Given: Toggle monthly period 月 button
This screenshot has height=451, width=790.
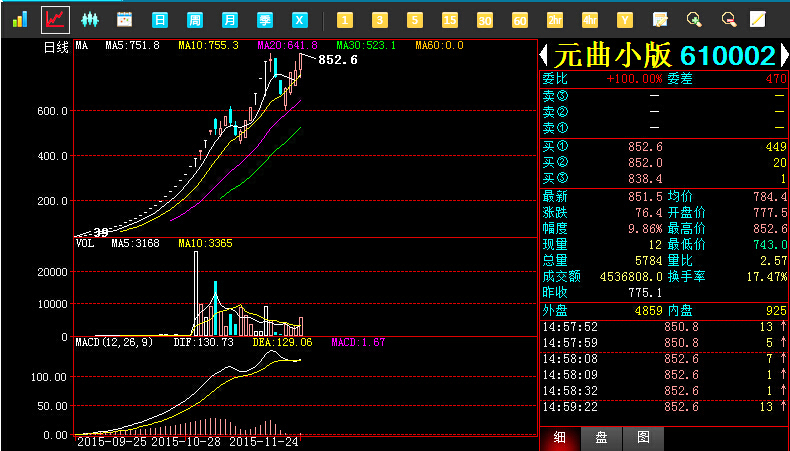Looking at the screenshot, I should point(230,19).
